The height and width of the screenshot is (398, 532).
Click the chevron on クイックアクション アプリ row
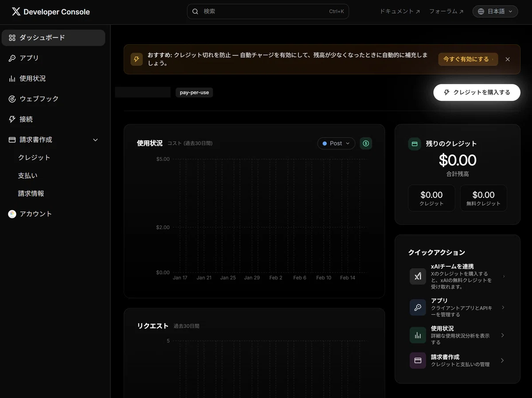pyautogui.click(x=502, y=308)
